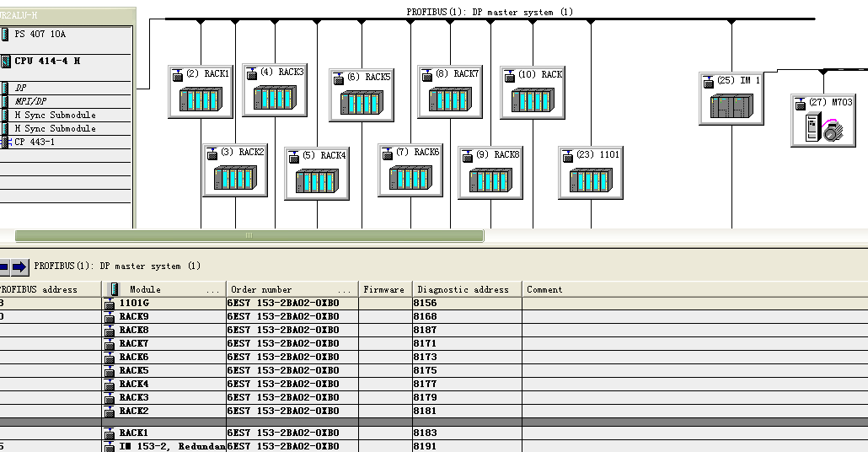Click the Diagnostic address column header

coord(467,289)
